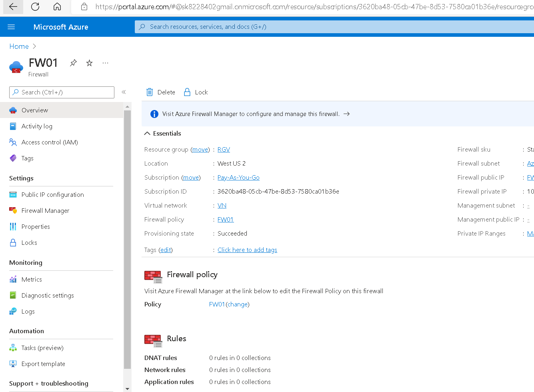The image size is (534, 392).
Task: Focus the top Azure search resources box
Action: [334, 27]
